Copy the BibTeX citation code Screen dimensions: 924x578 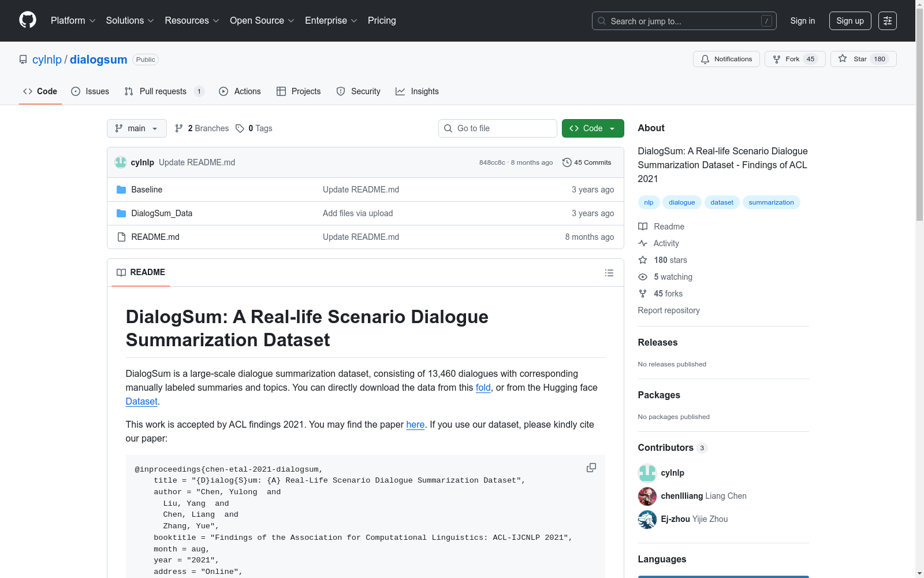[x=591, y=468]
